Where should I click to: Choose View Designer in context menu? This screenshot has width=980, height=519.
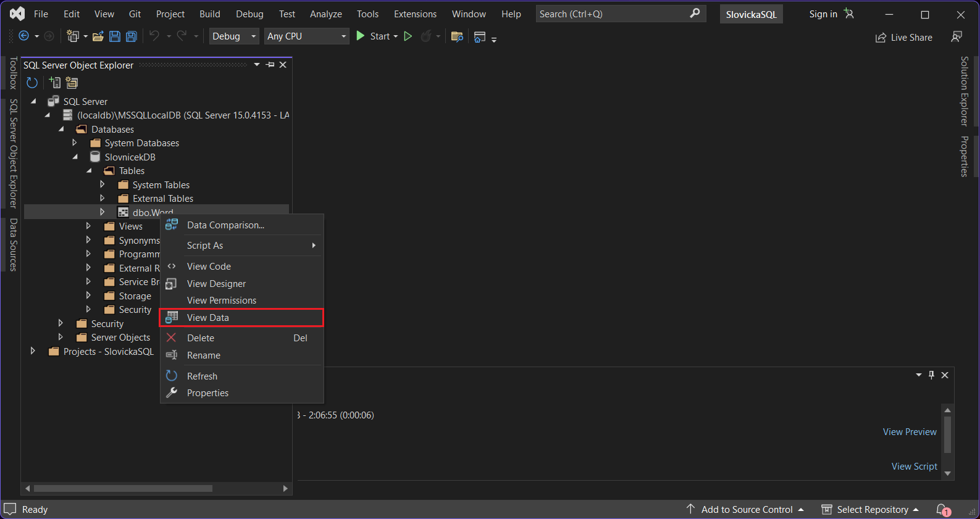click(x=216, y=283)
